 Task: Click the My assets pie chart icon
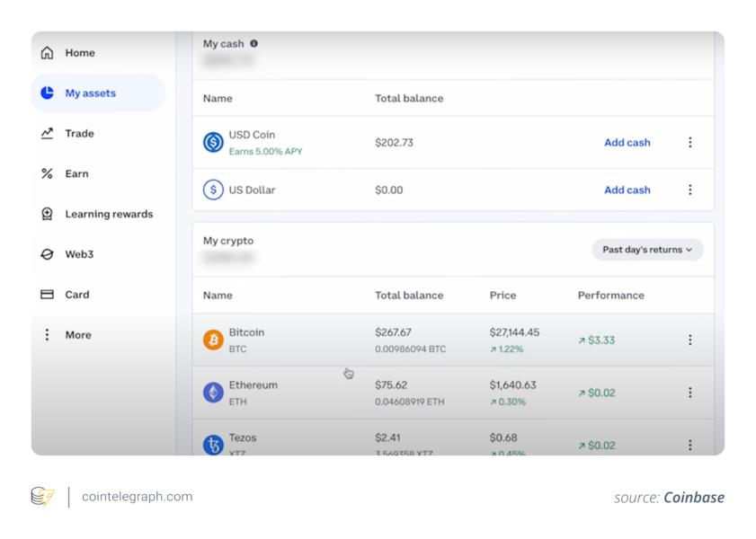47,93
